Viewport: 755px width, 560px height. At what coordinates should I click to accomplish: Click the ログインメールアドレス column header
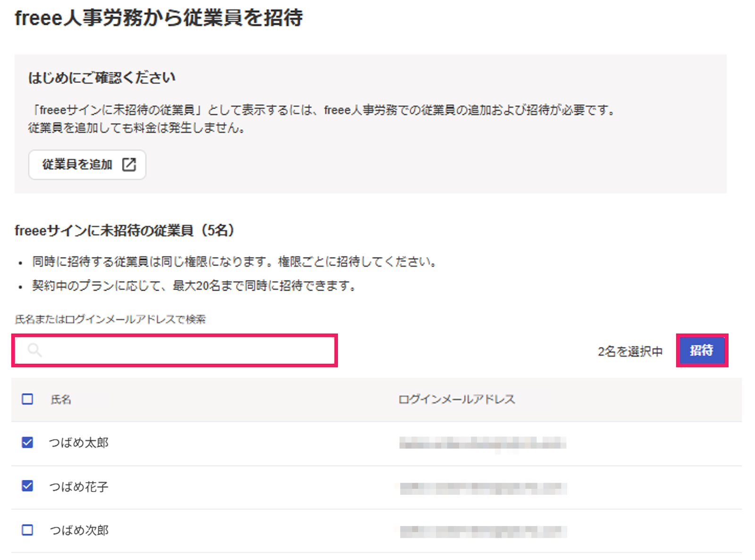456,400
